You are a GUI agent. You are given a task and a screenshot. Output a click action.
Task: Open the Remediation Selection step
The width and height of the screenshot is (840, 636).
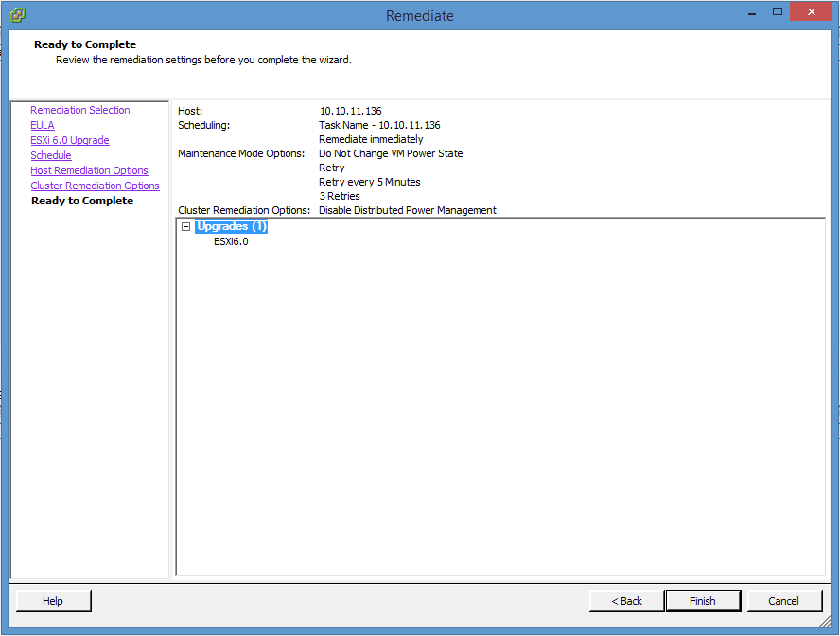(x=80, y=110)
